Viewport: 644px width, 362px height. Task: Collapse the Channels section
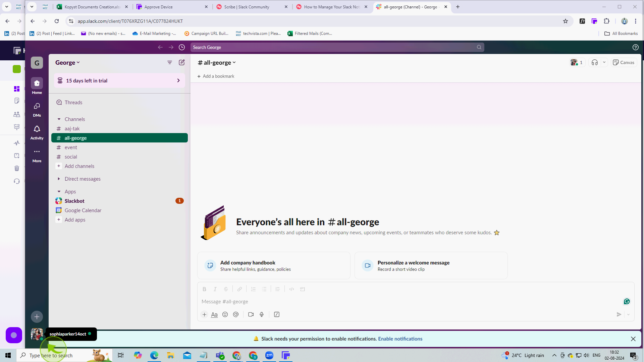coord(59,119)
